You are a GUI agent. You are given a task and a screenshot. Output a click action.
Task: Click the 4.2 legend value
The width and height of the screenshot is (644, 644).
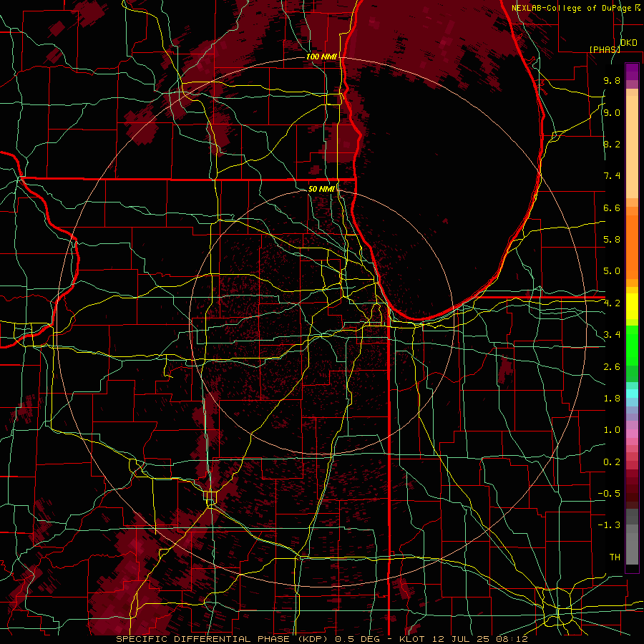612,303
